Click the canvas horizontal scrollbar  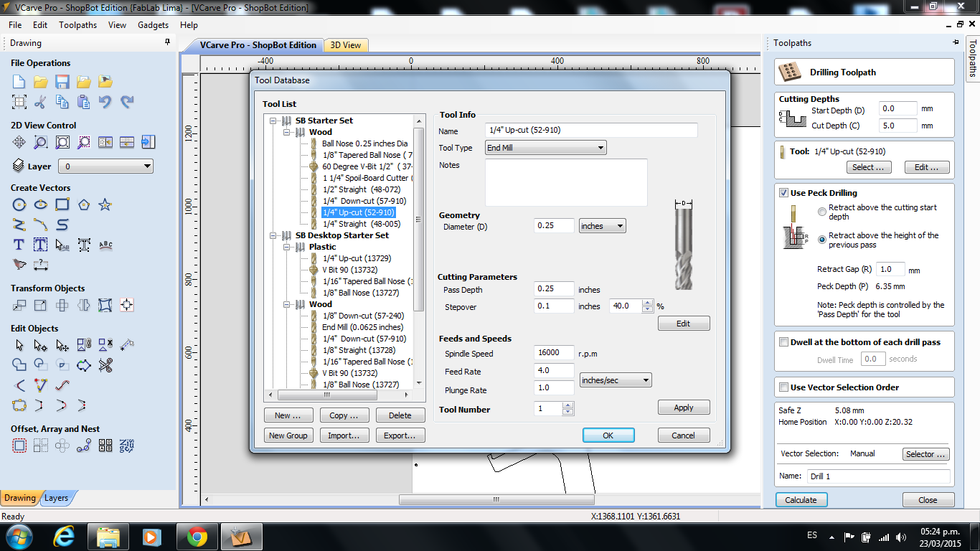pyautogui.click(x=496, y=500)
